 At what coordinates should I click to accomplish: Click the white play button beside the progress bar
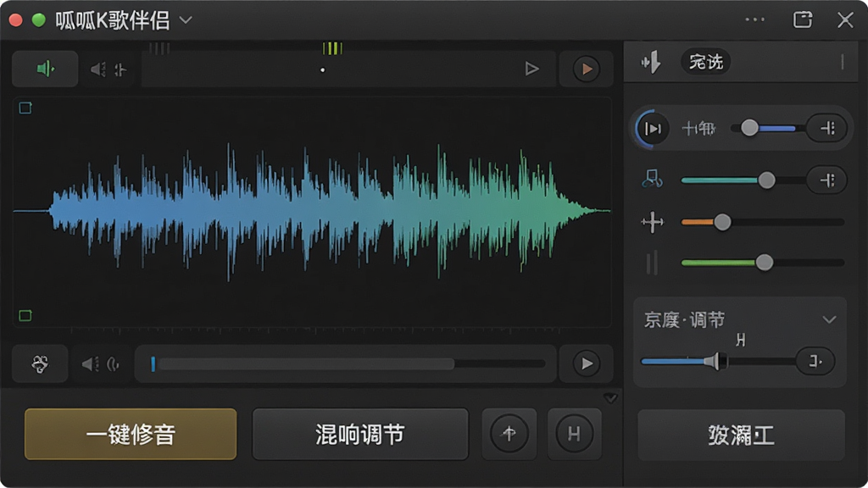[x=587, y=363]
